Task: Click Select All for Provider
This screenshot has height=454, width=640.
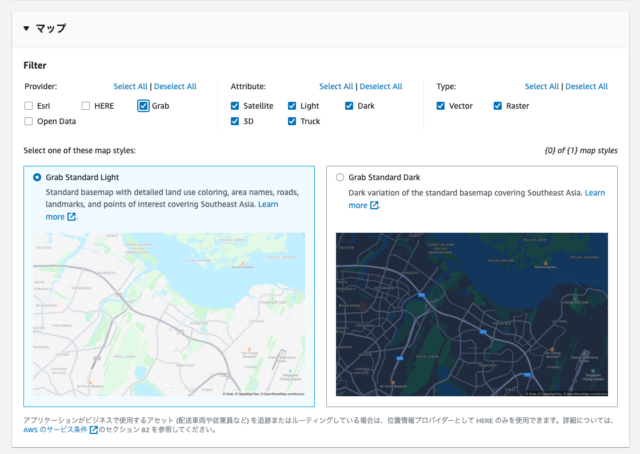Action: (x=130, y=87)
